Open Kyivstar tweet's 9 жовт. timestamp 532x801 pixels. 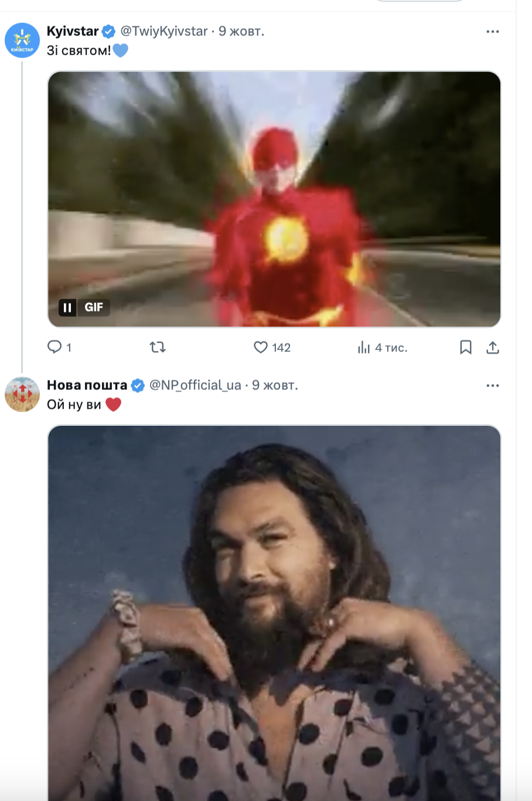pos(241,32)
